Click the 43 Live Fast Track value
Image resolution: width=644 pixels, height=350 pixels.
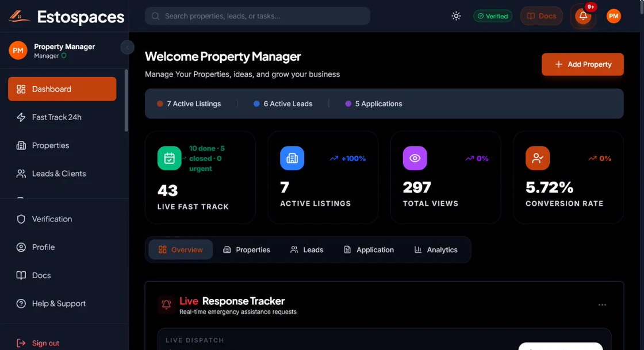(x=167, y=190)
